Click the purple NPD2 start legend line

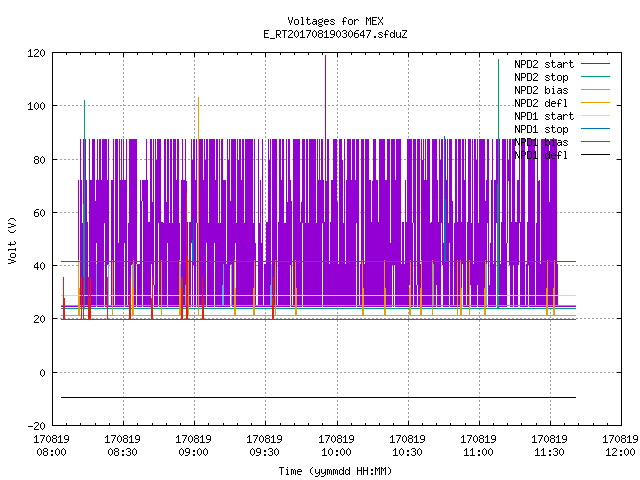pos(596,64)
